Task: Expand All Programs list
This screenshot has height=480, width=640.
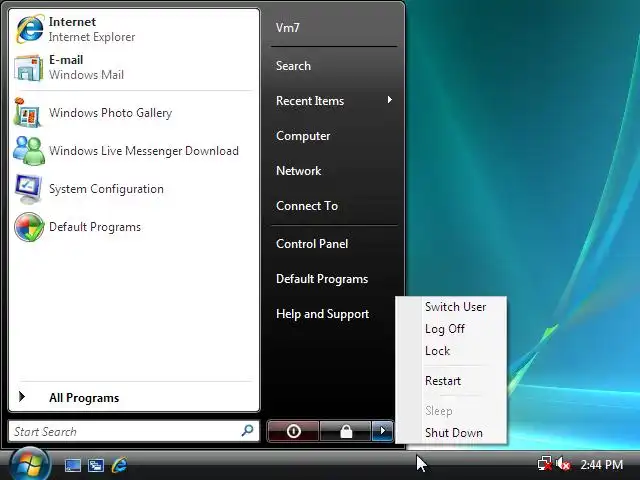Action: tap(134, 397)
